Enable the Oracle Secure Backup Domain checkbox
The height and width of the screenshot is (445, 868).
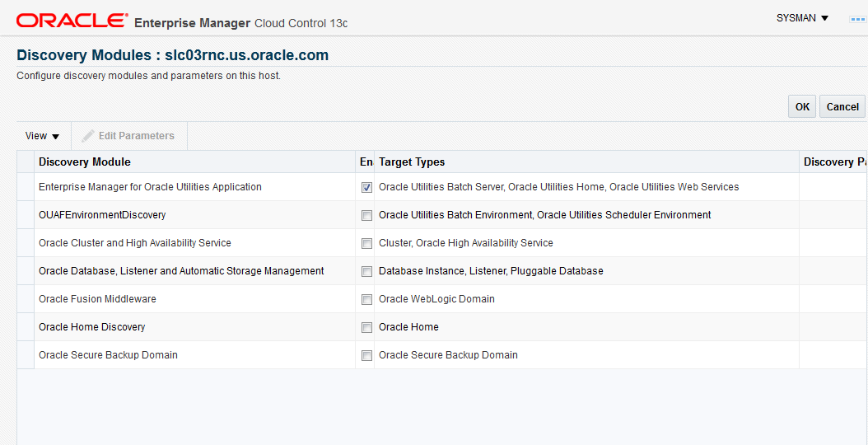tap(366, 356)
